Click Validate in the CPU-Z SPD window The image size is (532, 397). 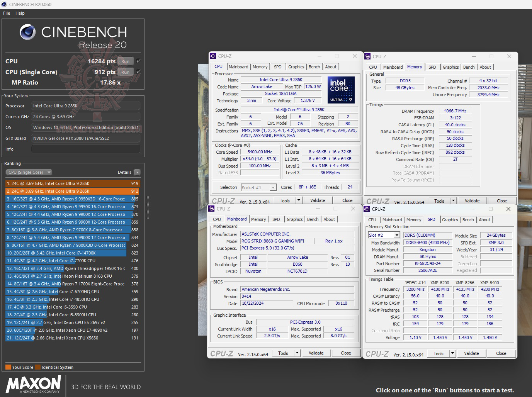[x=471, y=353]
